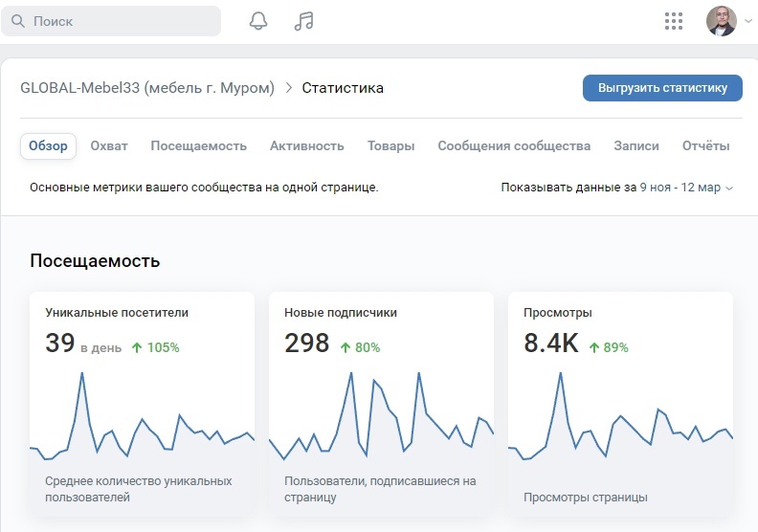Click the search magnifier icon
This screenshot has width=758, height=532.
coord(18,21)
